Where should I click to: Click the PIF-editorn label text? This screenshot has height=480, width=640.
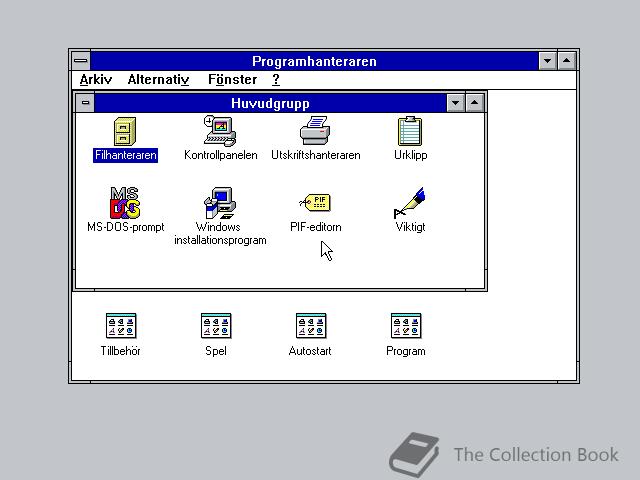pos(316,227)
